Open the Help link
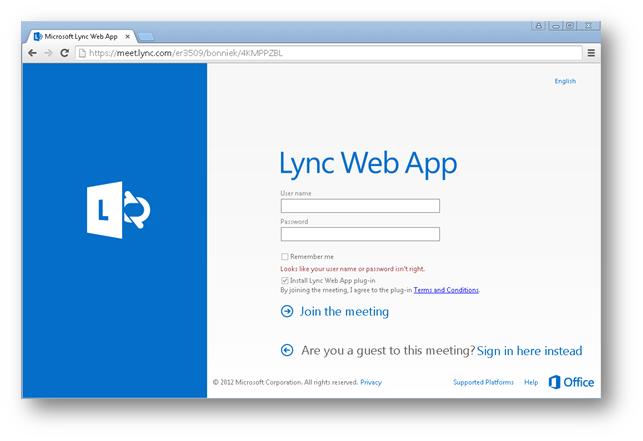Viewport: 643px width, 441px height. tap(531, 382)
